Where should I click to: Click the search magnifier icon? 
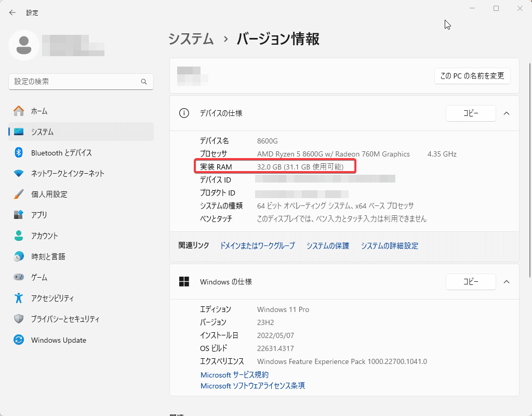tap(144, 82)
